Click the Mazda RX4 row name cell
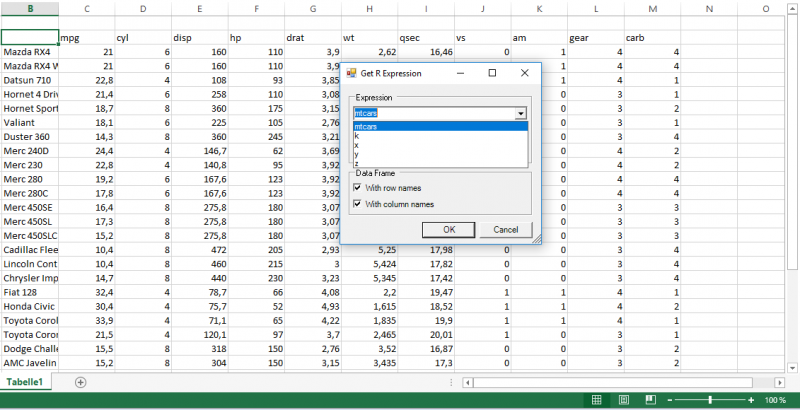Screen dimensions: 800x410 (30, 52)
